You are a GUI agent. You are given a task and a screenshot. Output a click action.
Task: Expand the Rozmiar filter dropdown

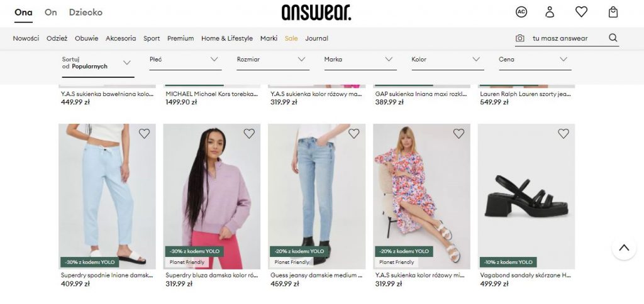coord(273,60)
